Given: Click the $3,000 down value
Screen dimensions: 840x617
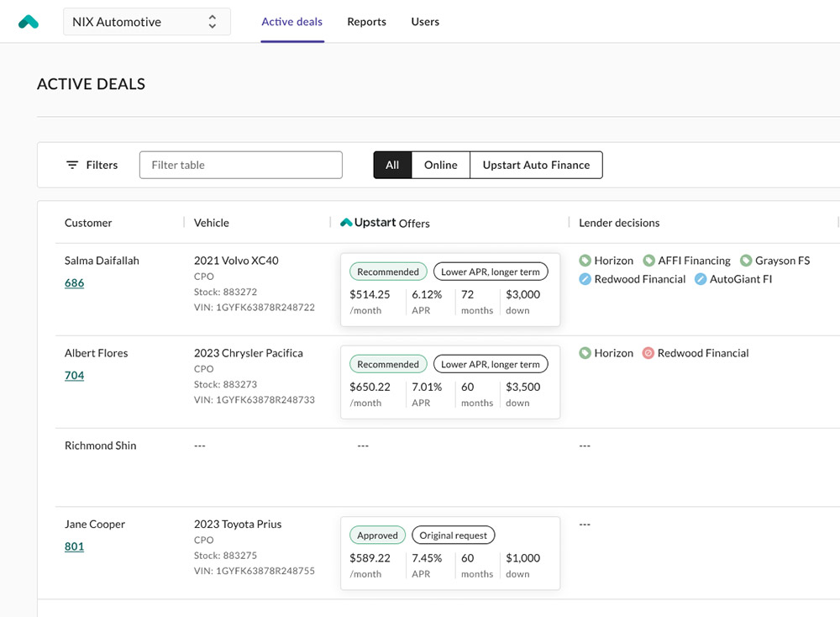Looking at the screenshot, I should [x=522, y=294].
